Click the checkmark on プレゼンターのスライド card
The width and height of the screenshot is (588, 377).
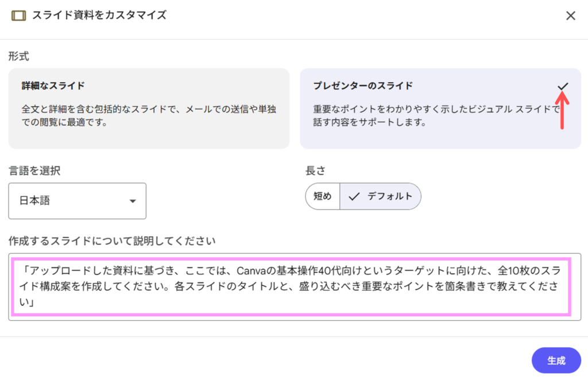[x=563, y=86]
